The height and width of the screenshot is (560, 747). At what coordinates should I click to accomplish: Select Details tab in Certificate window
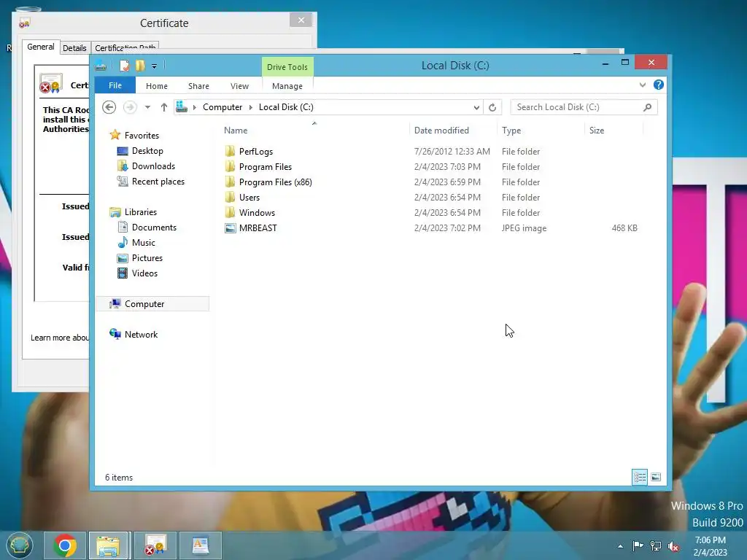(x=75, y=47)
